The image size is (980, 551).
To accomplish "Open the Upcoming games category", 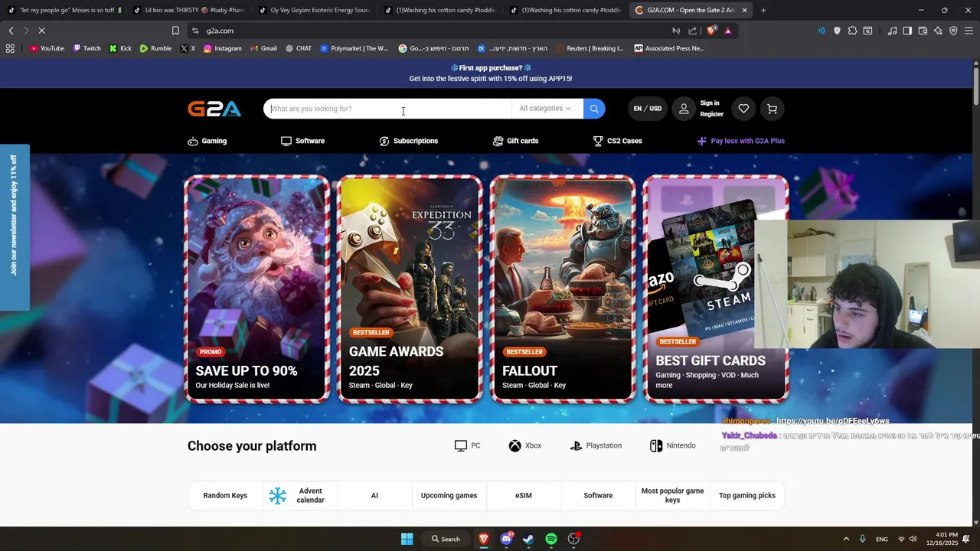I will pyautogui.click(x=449, y=495).
